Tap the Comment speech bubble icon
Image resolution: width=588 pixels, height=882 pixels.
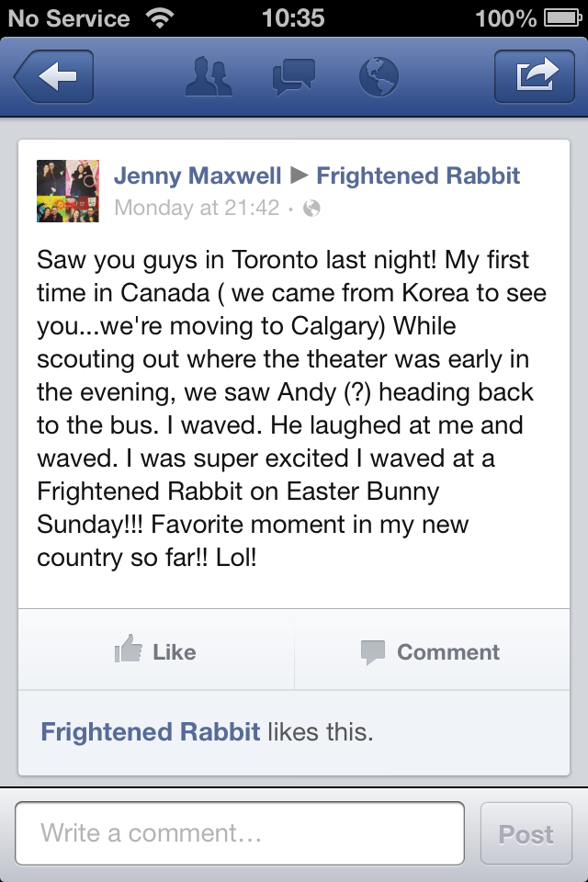(372, 652)
